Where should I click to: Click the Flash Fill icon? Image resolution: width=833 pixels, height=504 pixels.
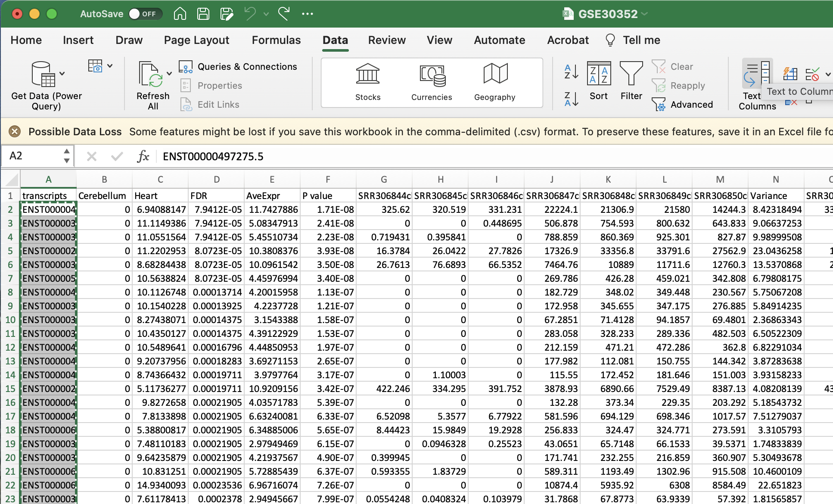(790, 74)
